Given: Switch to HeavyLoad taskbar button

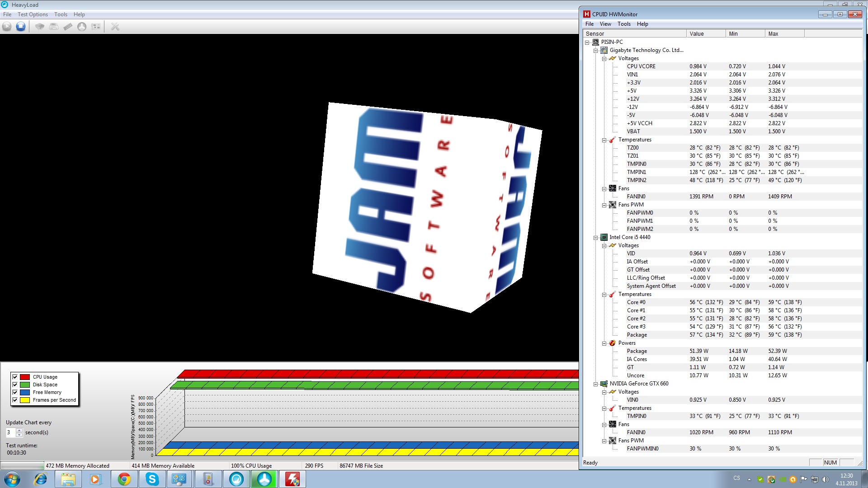Looking at the screenshot, I should 264,479.
